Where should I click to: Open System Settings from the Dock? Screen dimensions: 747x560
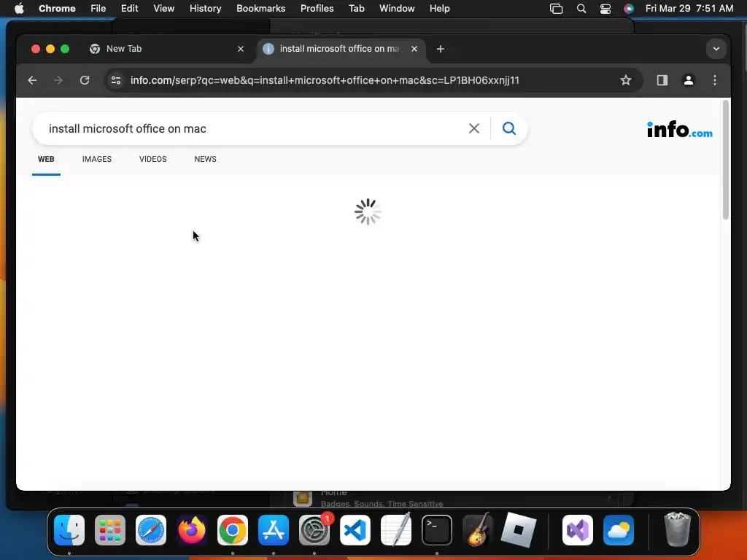point(314,530)
